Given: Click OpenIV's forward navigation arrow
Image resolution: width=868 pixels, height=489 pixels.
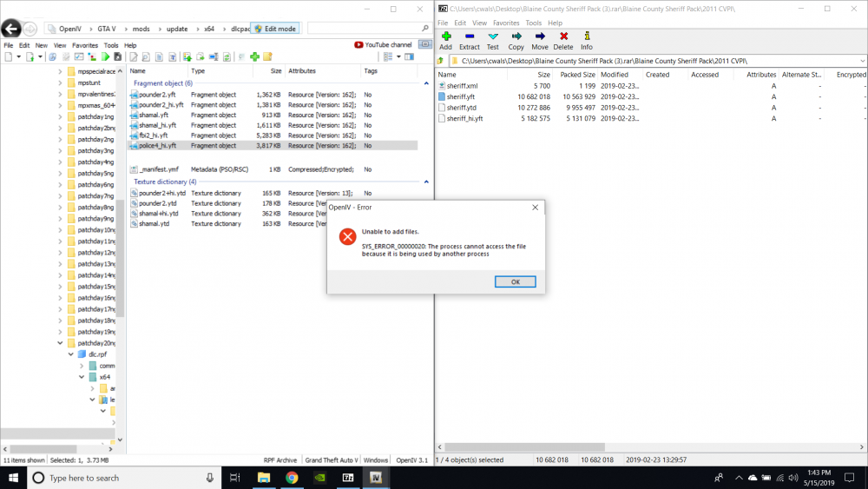Looking at the screenshot, I should (x=30, y=29).
